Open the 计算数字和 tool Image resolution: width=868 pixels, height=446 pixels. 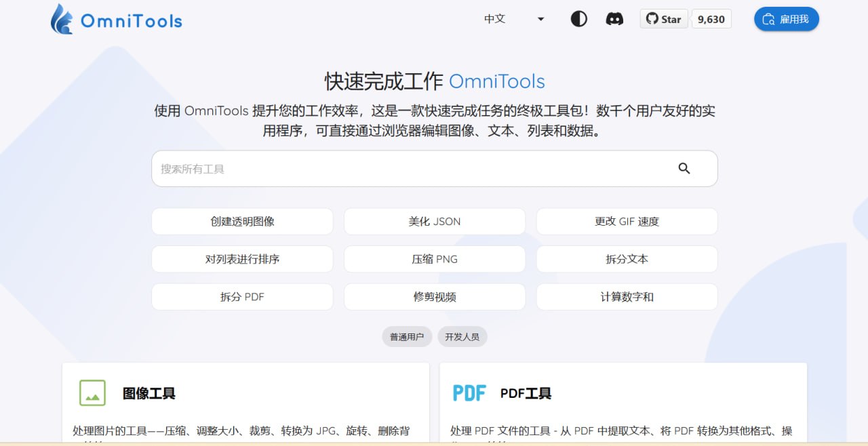[627, 297]
